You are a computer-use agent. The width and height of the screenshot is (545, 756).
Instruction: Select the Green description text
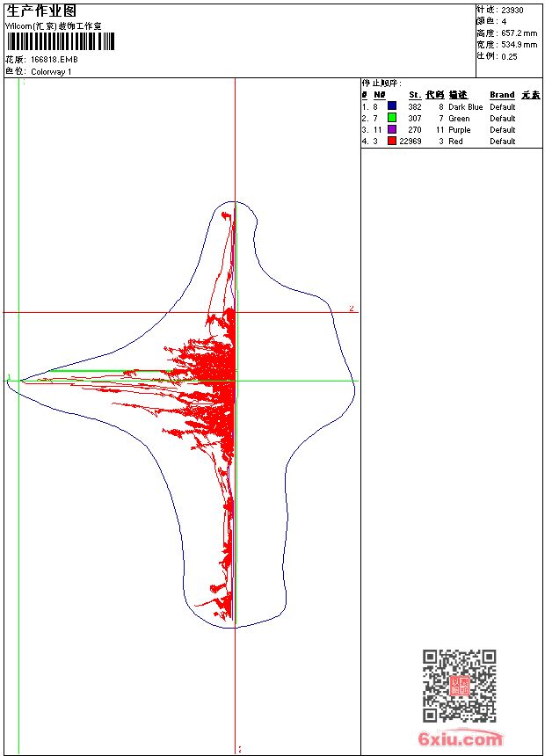click(x=459, y=119)
